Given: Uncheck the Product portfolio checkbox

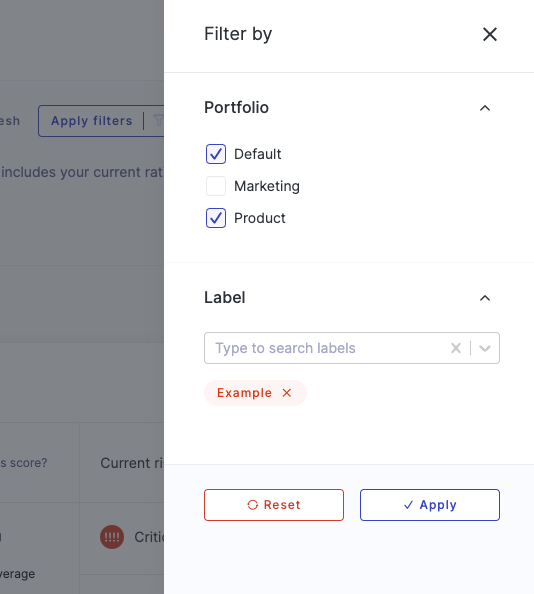Looking at the screenshot, I should pyautogui.click(x=216, y=218).
